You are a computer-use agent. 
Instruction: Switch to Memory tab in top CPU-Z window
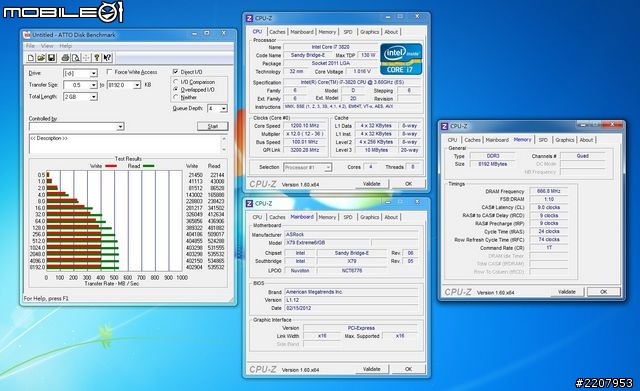point(327,32)
